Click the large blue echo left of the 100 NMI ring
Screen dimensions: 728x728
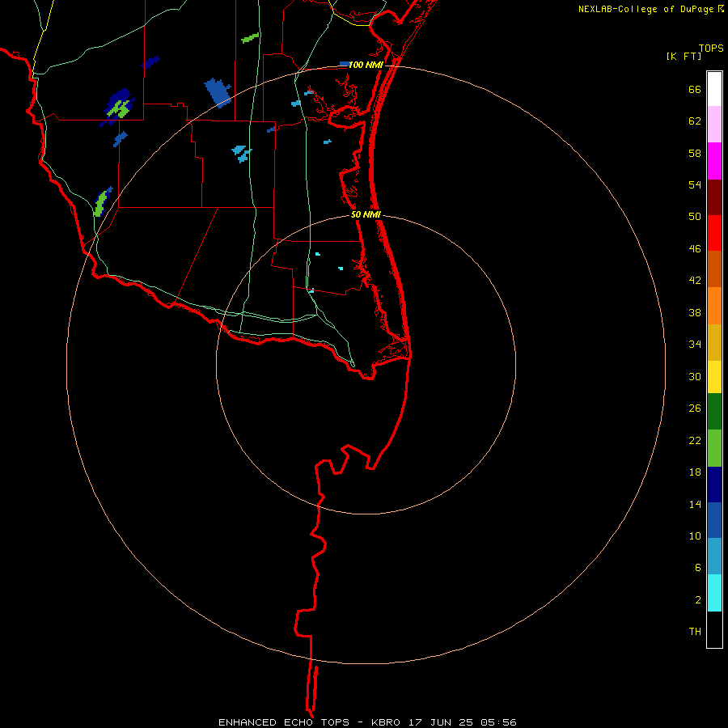(x=218, y=92)
